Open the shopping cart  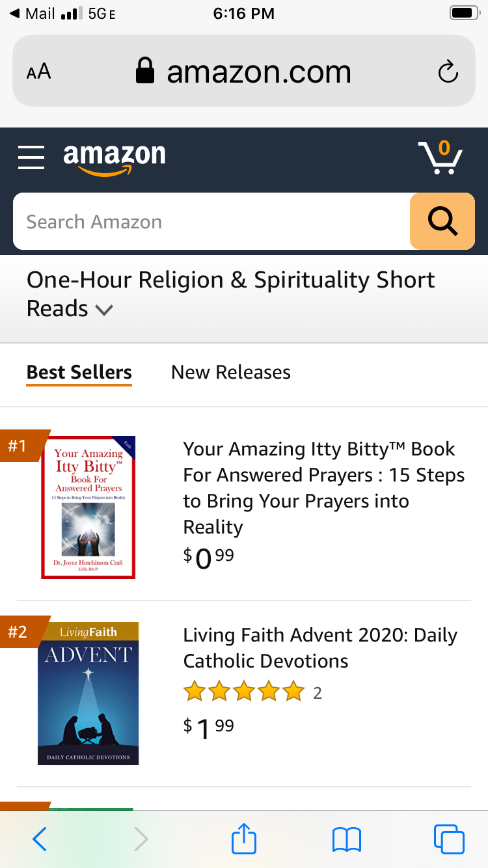[x=440, y=157]
